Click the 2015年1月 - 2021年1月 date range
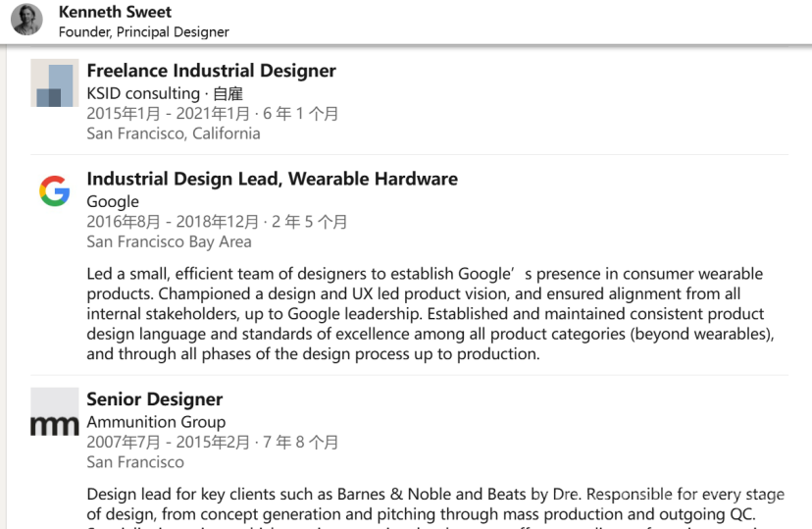The height and width of the screenshot is (529, 812). (168, 114)
